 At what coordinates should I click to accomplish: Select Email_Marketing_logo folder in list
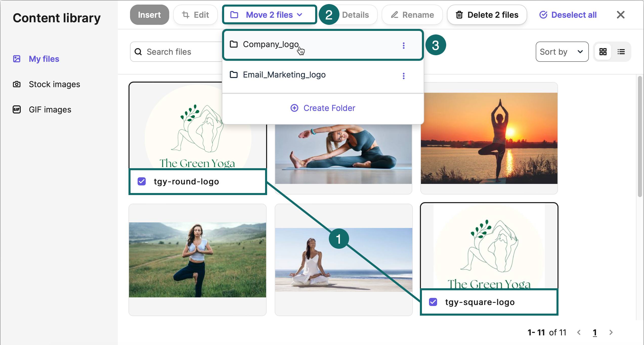(x=284, y=75)
